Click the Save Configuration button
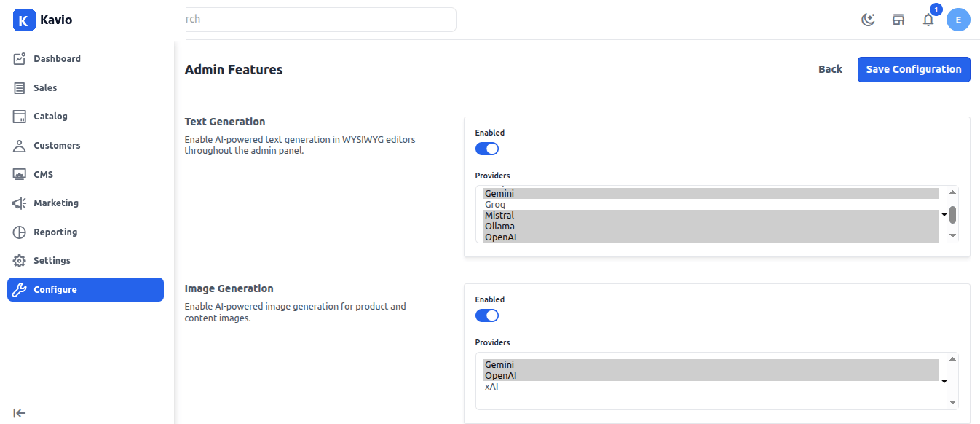Image resolution: width=980 pixels, height=424 pixels. coord(914,69)
